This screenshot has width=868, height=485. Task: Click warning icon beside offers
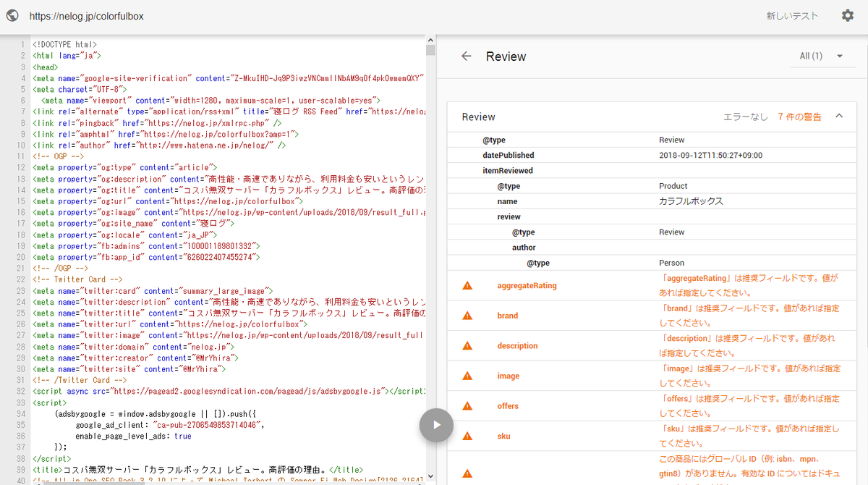pos(467,406)
